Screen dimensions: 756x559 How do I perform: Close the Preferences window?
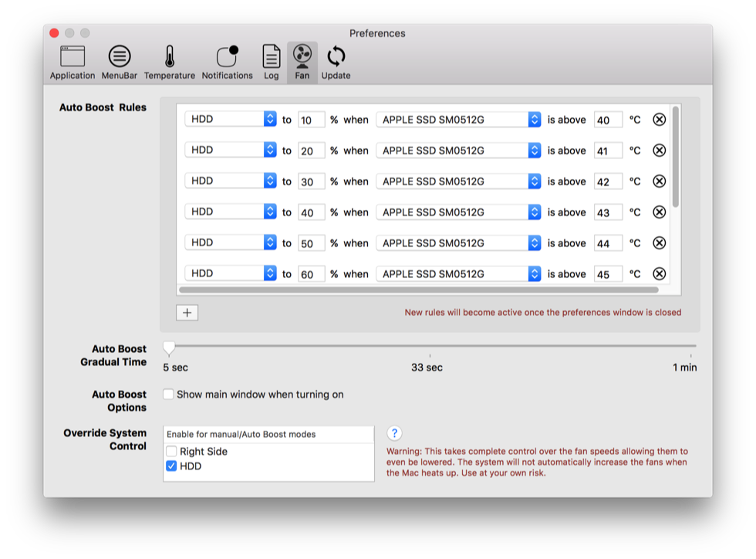[x=54, y=33]
